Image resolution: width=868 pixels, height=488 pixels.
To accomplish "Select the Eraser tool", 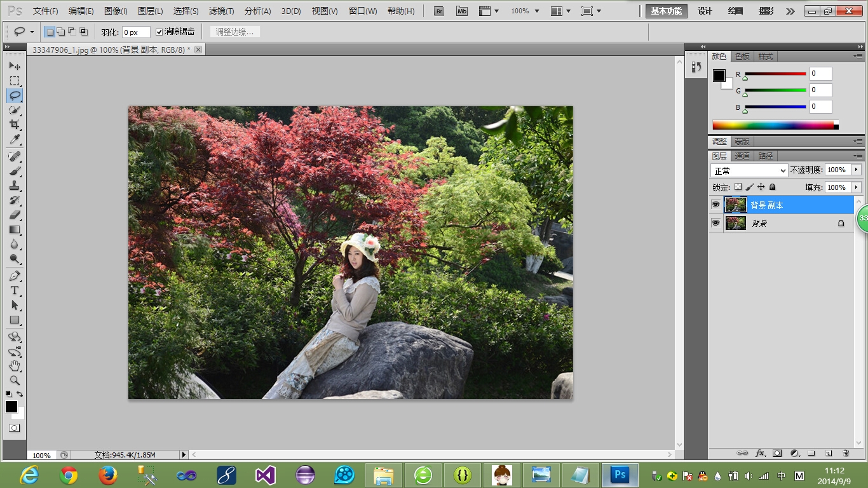I will (15, 215).
